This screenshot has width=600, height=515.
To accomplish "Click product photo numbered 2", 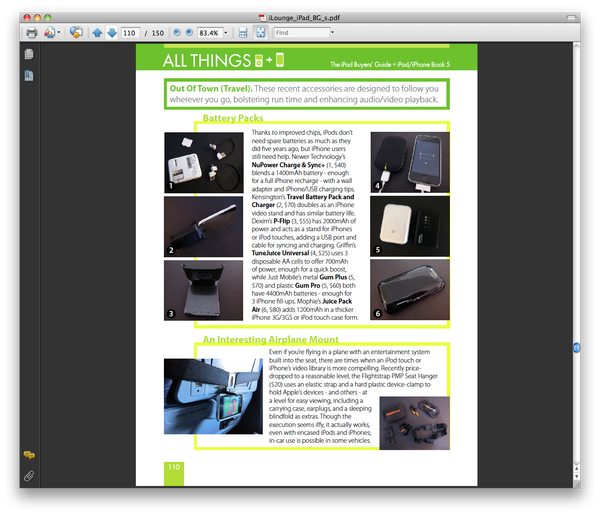I will pos(203,227).
